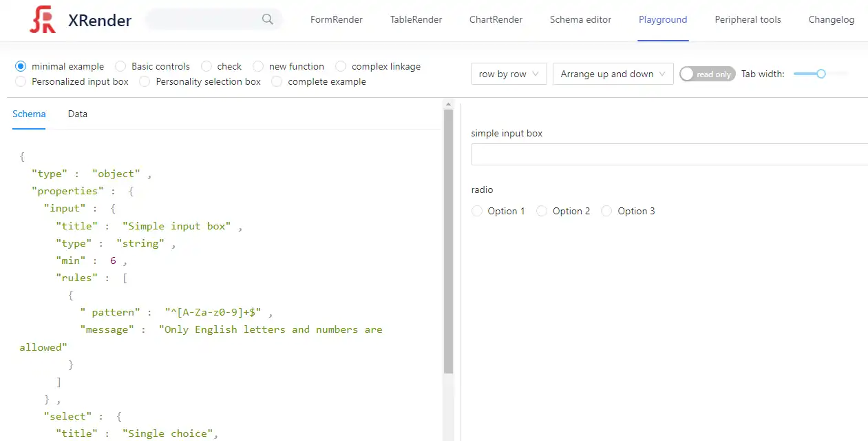868x441 pixels.
Task: Click the schema editor vertical scrollbar
Action: pyautogui.click(x=448, y=241)
